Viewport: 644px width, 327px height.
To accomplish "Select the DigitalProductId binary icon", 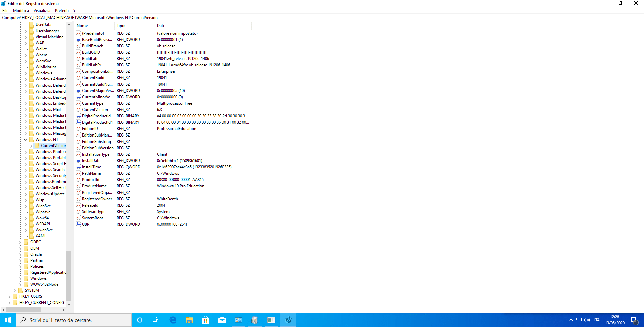I will click(79, 116).
